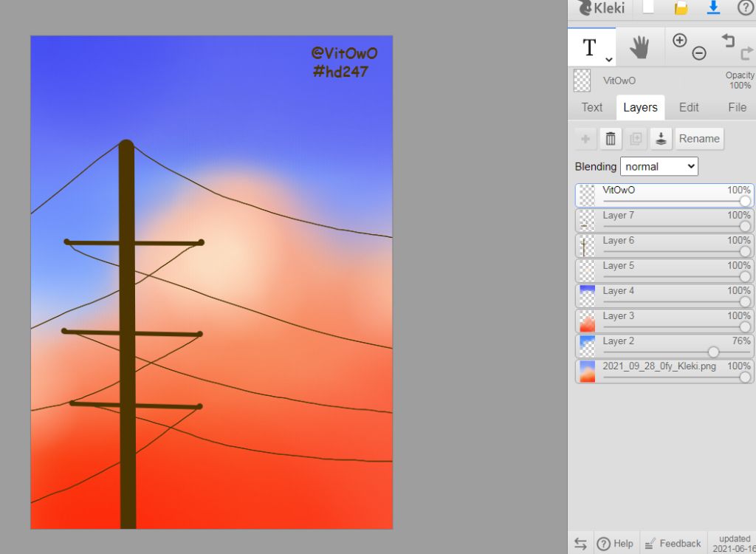Expand the tool selection arrow
The width and height of the screenshot is (756, 554).
tap(609, 59)
